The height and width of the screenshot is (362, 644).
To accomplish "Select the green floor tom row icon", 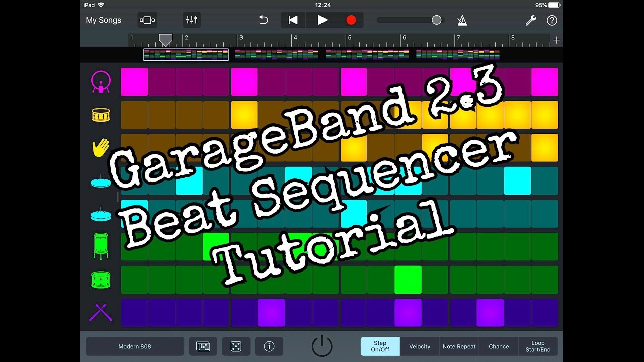I will tap(101, 246).
